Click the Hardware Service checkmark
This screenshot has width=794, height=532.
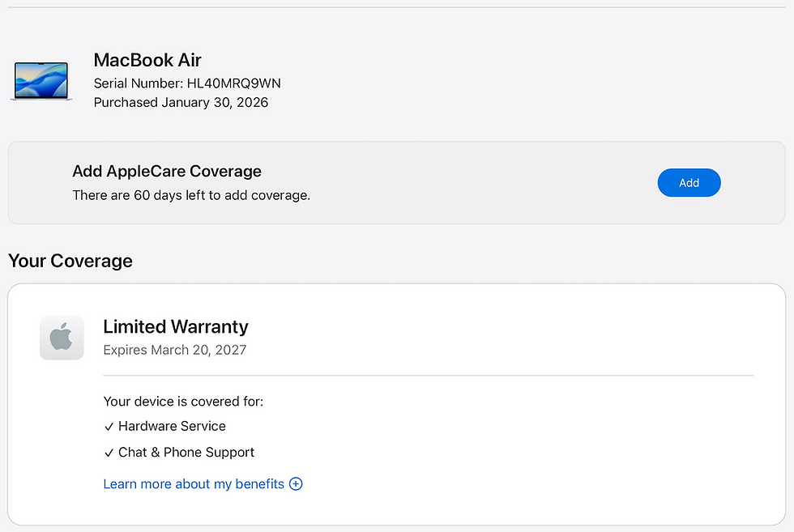pyautogui.click(x=109, y=427)
